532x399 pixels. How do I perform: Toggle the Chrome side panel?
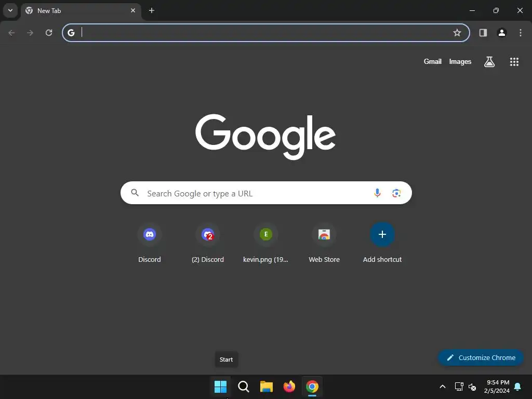tap(483, 33)
